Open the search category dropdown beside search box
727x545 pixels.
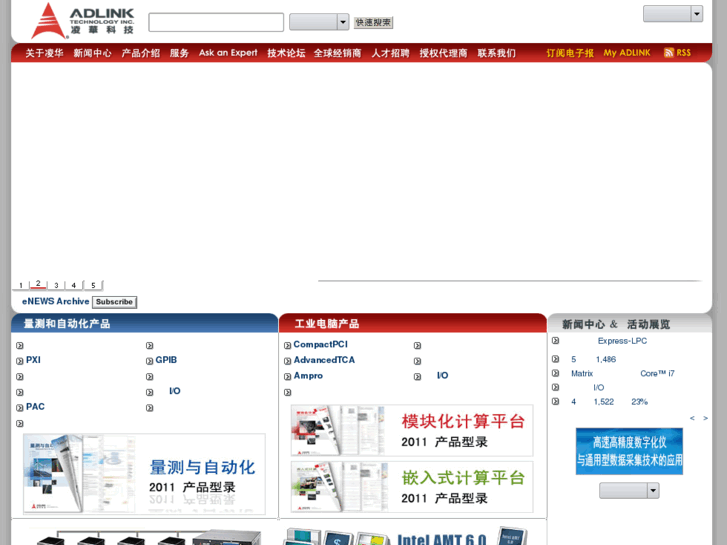pyautogui.click(x=319, y=22)
